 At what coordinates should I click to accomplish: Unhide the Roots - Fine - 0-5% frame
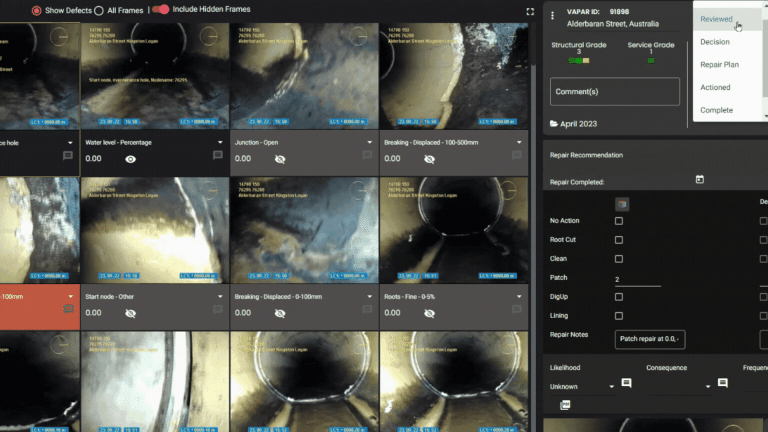click(429, 313)
